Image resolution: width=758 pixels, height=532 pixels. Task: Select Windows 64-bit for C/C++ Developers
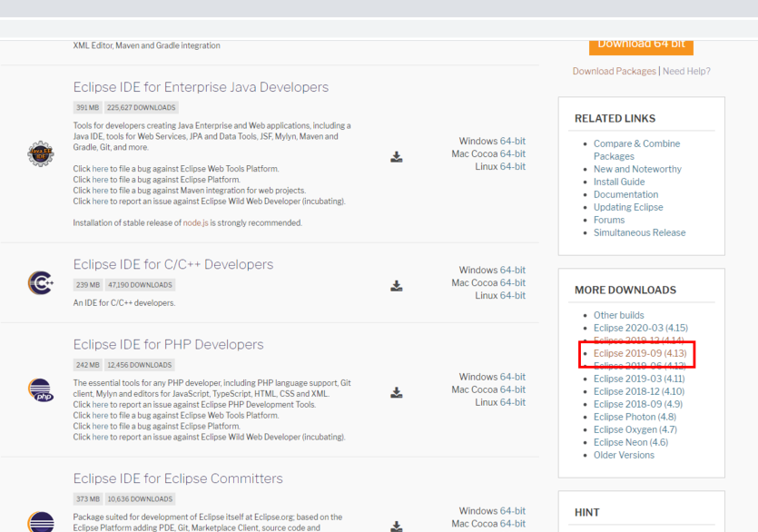click(x=512, y=270)
